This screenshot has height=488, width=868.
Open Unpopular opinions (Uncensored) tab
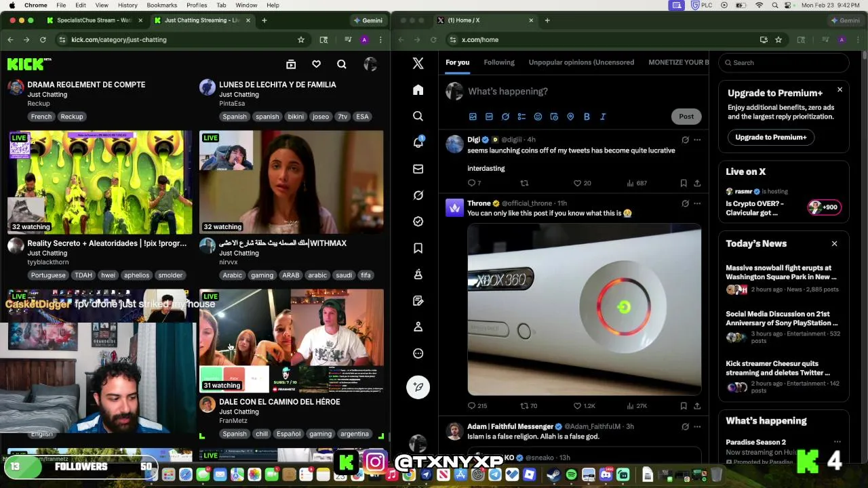[581, 62]
